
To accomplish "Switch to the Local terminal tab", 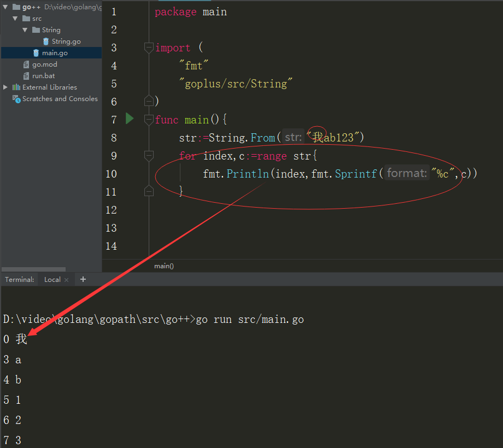I will (x=52, y=280).
